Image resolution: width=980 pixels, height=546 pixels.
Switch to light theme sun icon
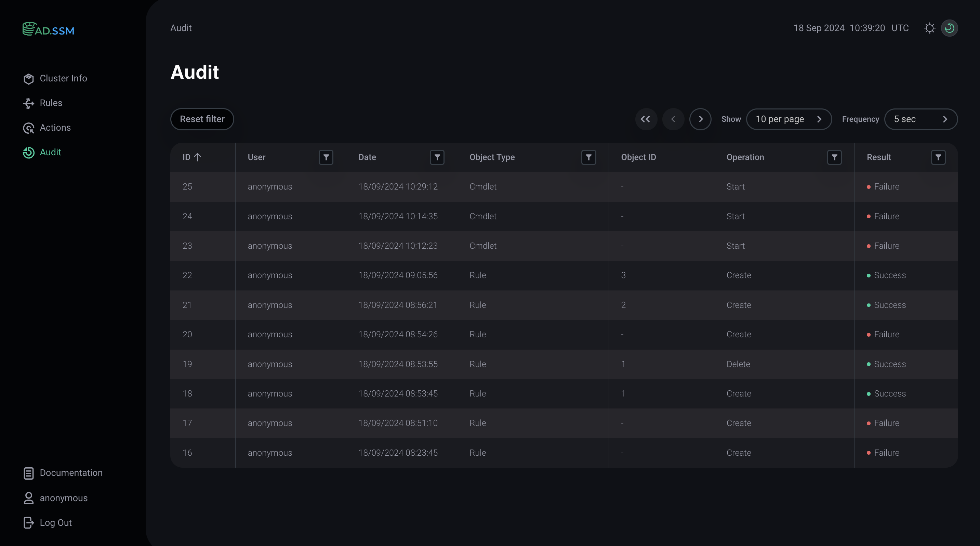929,28
